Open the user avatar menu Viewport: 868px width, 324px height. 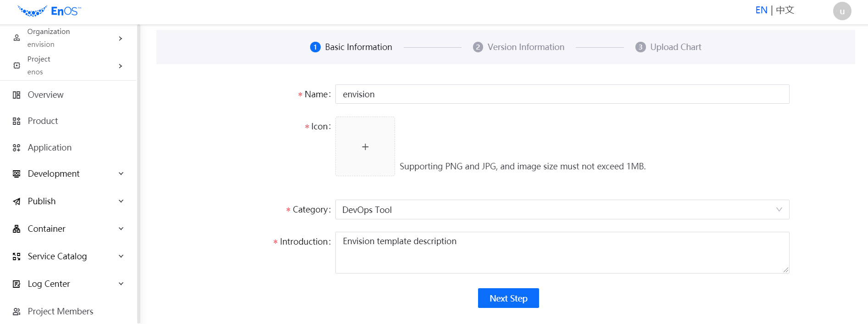[x=842, y=11]
